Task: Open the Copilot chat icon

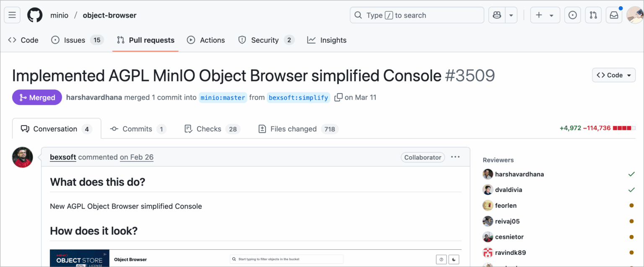Action: [497, 15]
